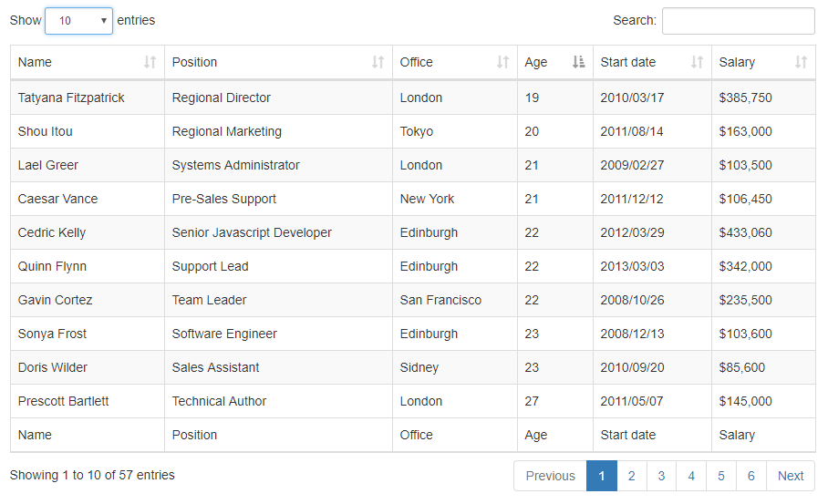The image size is (828, 504).
Task: Click the Office header label in the top row
Action: click(x=416, y=62)
